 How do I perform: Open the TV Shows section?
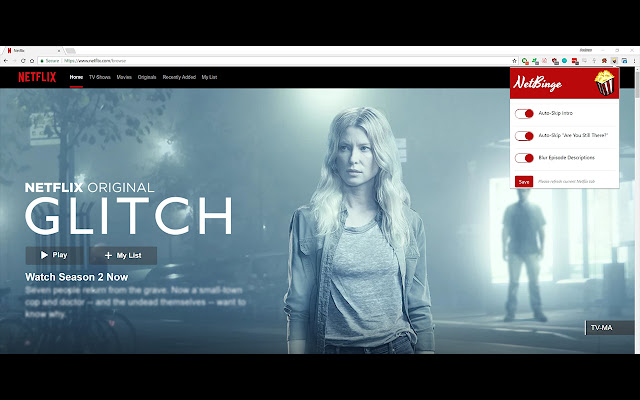[100, 77]
